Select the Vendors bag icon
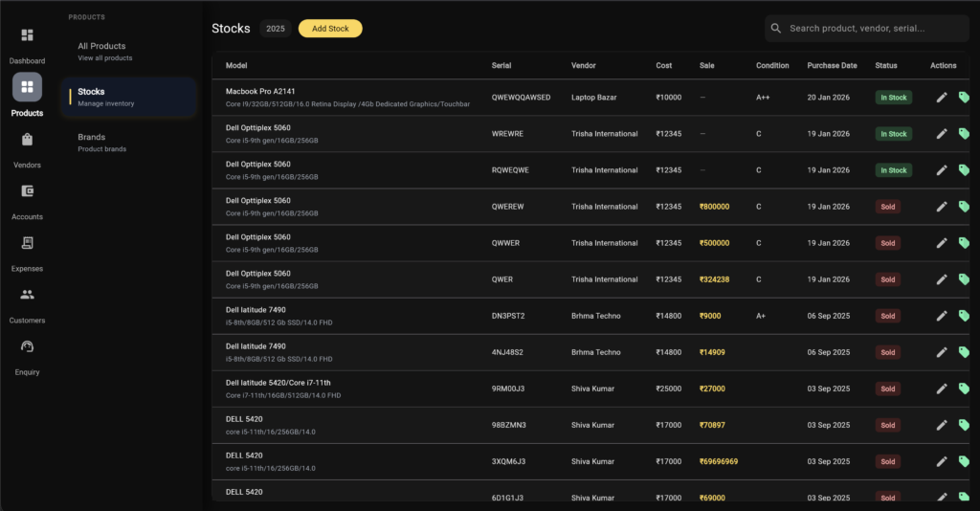This screenshot has height=511, width=980. [27, 140]
